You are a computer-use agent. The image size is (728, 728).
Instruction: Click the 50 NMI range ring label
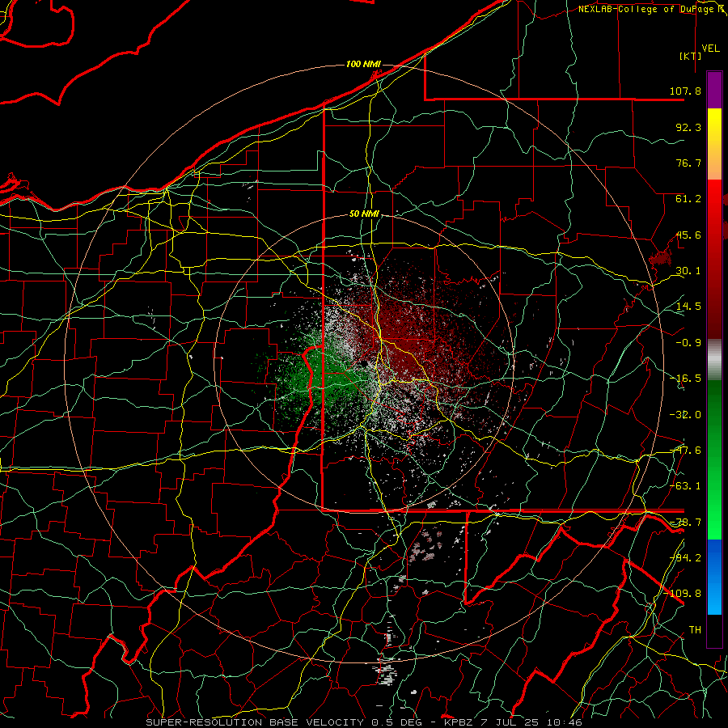tap(364, 214)
